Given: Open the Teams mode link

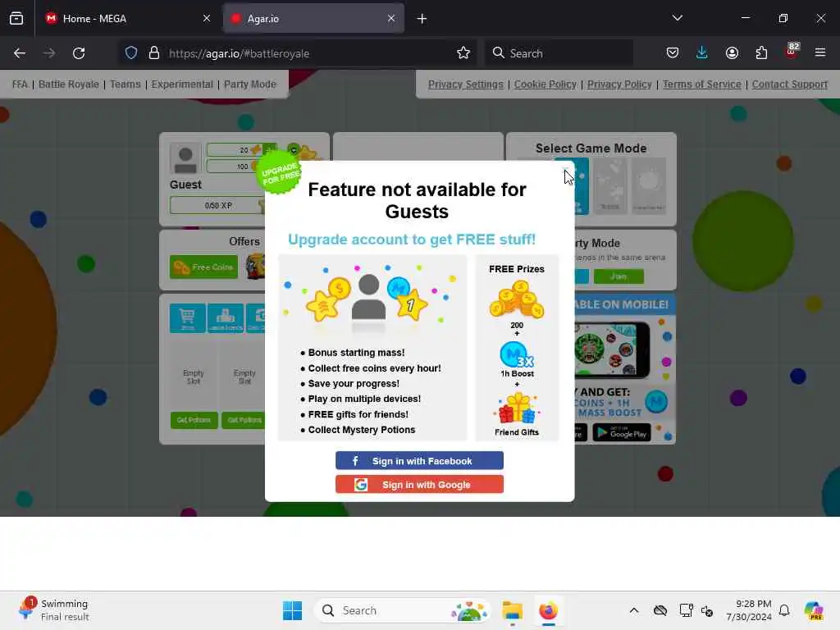Looking at the screenshot, I should [125, 84].
